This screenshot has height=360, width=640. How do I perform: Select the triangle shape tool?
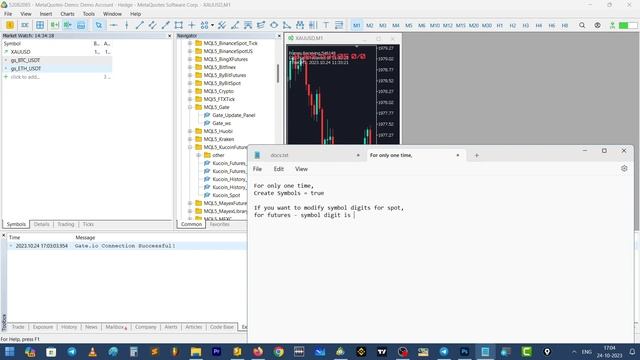pyautogui.click(x=287, y=25)
